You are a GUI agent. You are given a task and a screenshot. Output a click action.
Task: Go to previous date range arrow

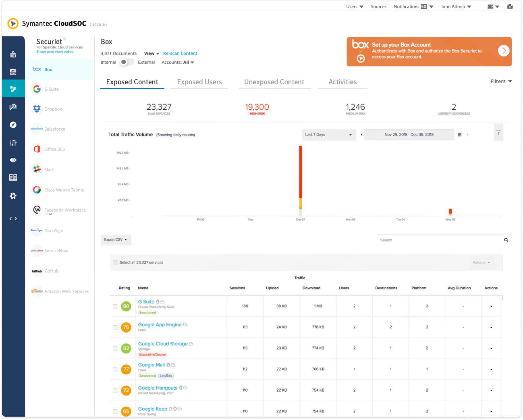(x=362, y=135)
